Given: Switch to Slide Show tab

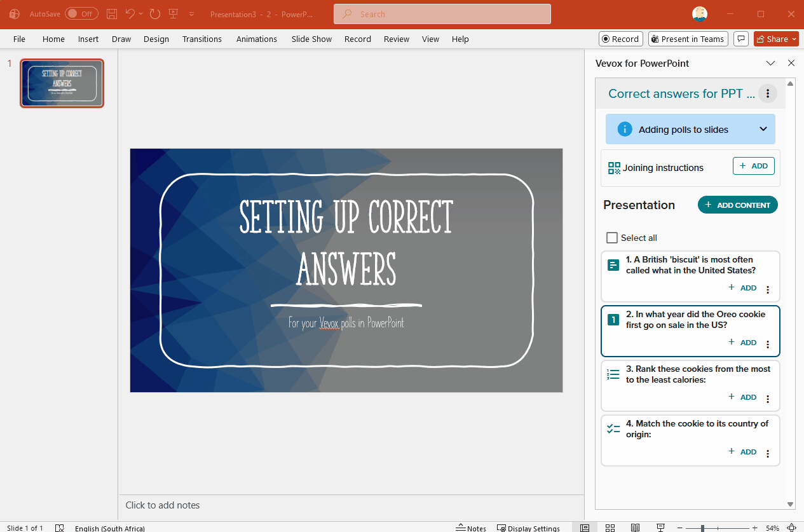Looking at the screenshot, I should tap(311, 39).
